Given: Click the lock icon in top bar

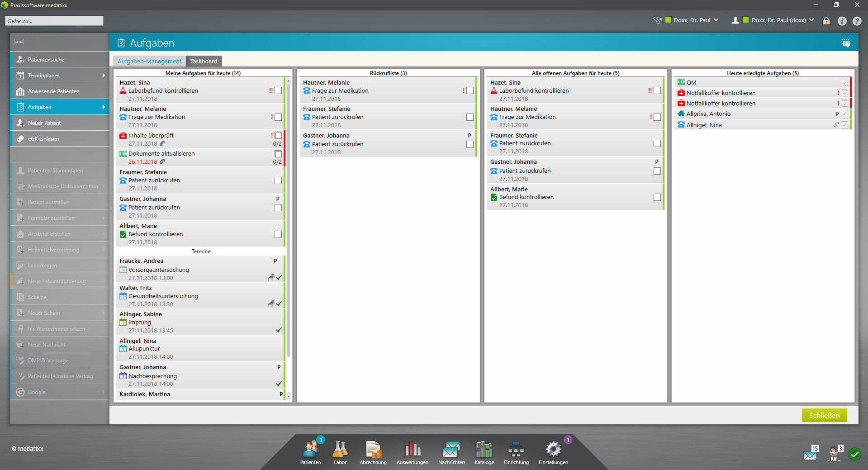Looking at the screenshot, I should (826, 21).
